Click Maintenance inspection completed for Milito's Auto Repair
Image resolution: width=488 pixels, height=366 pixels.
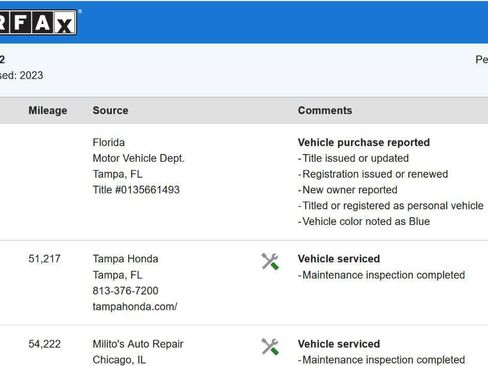[x=381, y=360]
